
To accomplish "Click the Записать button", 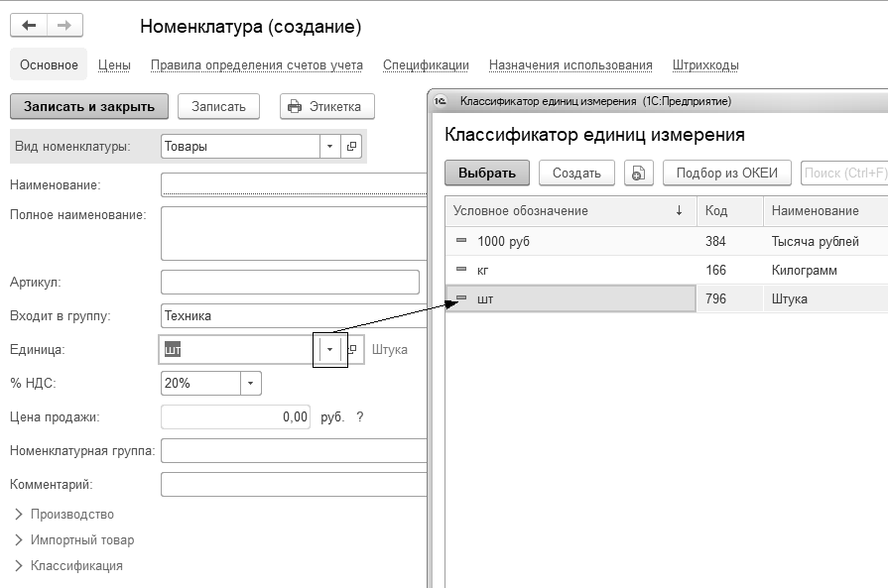I will tap(218, 106).
